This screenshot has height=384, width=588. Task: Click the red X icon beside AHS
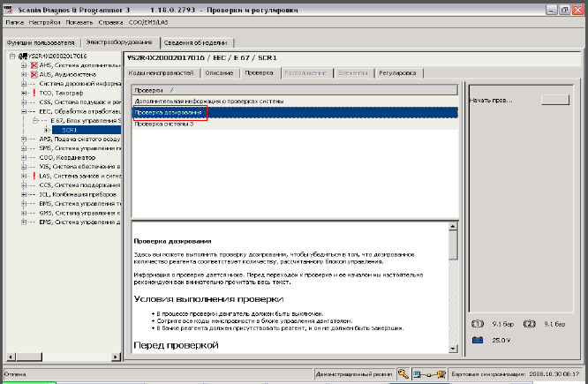[34, 64]
